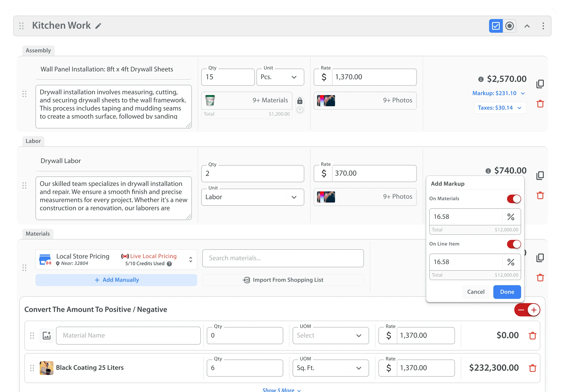Duplicate the Wall Panel Installation assembly item
564x392 pixels.
[x=540, y=84]
